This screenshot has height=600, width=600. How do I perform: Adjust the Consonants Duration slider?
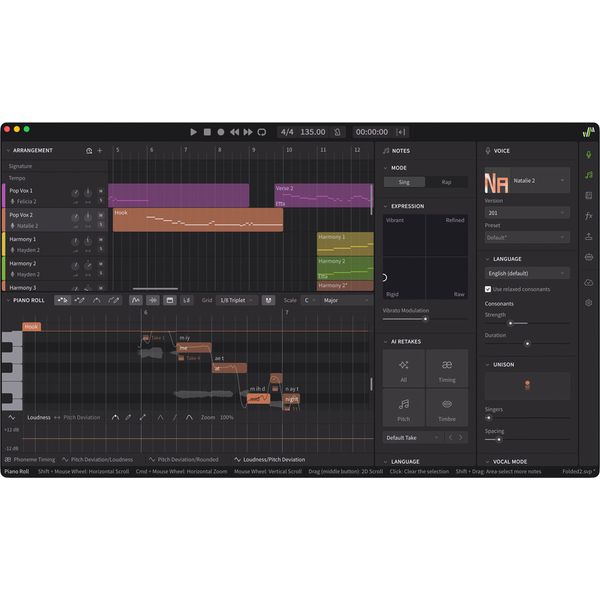[527, 343]
